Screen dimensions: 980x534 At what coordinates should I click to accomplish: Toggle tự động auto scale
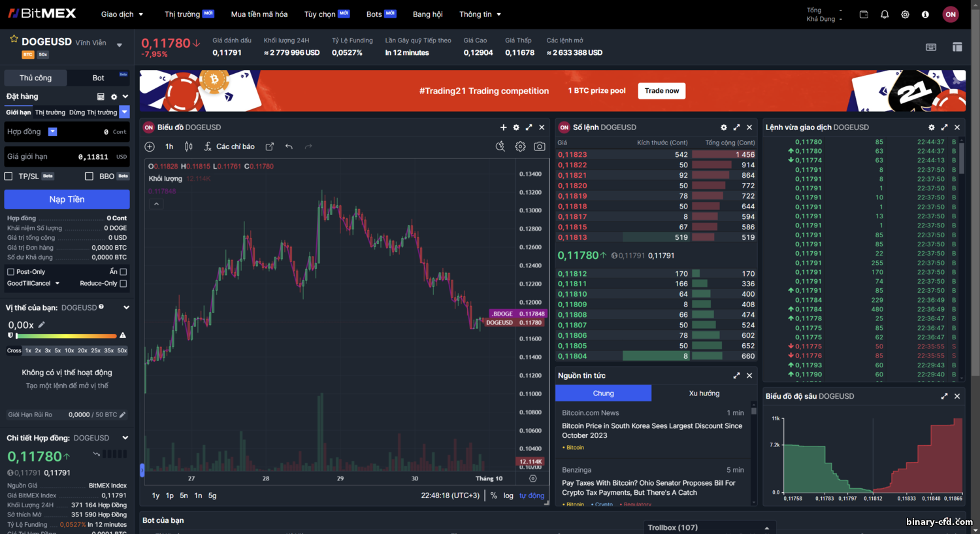[x=532, y=495]
